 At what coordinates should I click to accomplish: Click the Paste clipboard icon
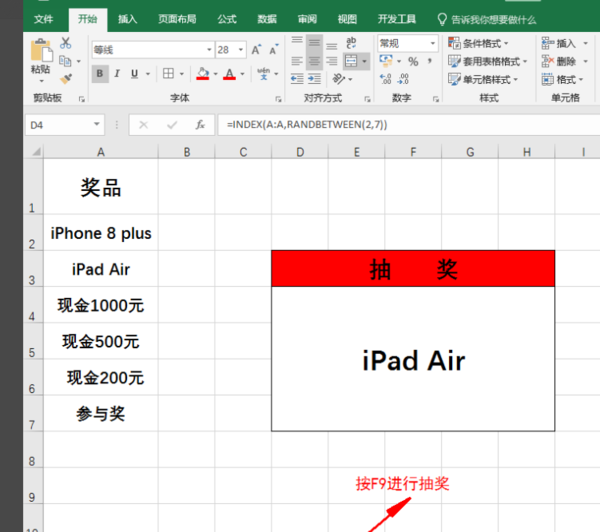pos(41,50)
